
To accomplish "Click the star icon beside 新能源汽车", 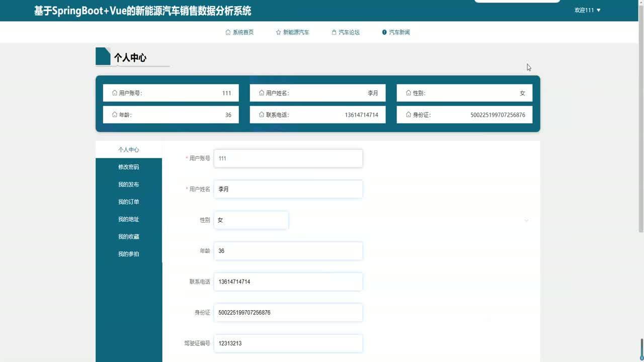I will coord(278,32).
